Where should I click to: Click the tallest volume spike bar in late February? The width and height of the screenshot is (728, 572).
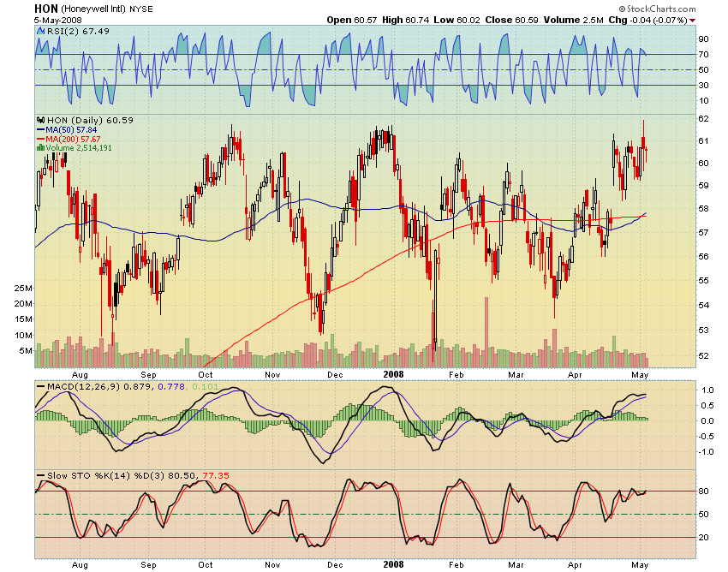(486, 332)
